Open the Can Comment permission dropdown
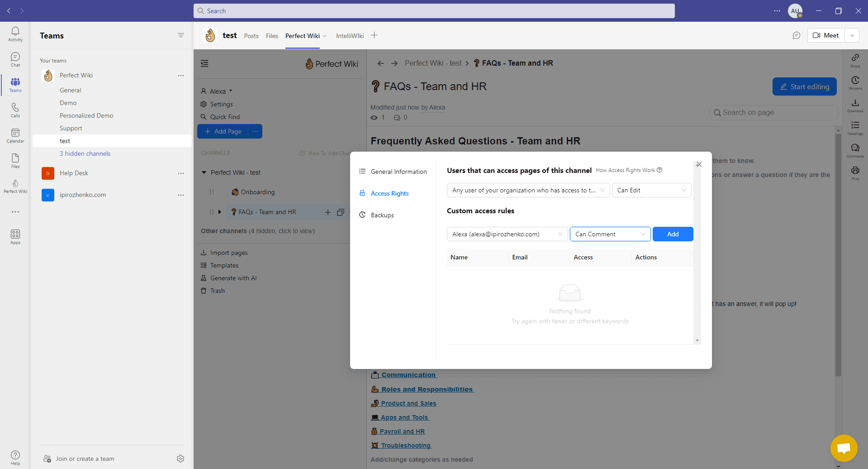The height and width of the screenshot is (469, 868). coord(610,234)
